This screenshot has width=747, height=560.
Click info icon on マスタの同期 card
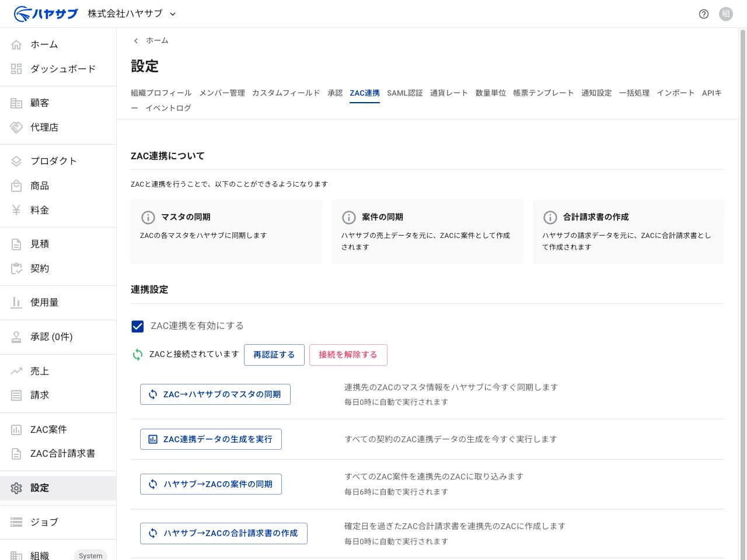pos(148,217)
